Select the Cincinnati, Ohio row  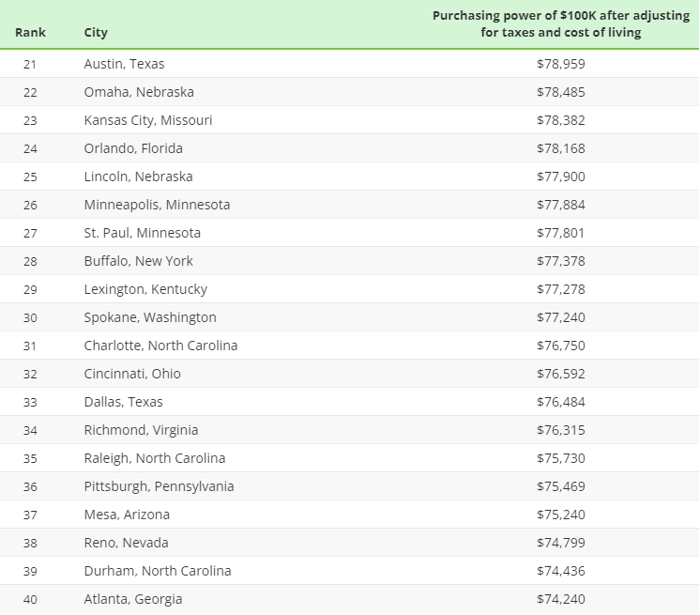pos(350,374)
